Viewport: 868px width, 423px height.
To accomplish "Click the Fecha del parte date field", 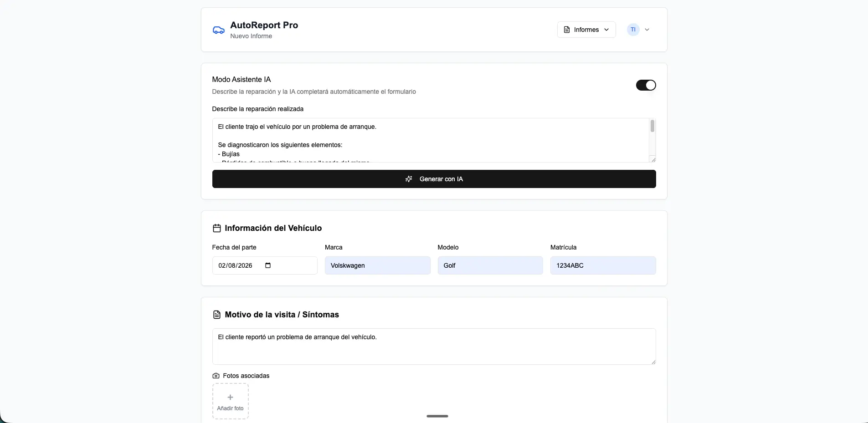I will coord(265,265).
